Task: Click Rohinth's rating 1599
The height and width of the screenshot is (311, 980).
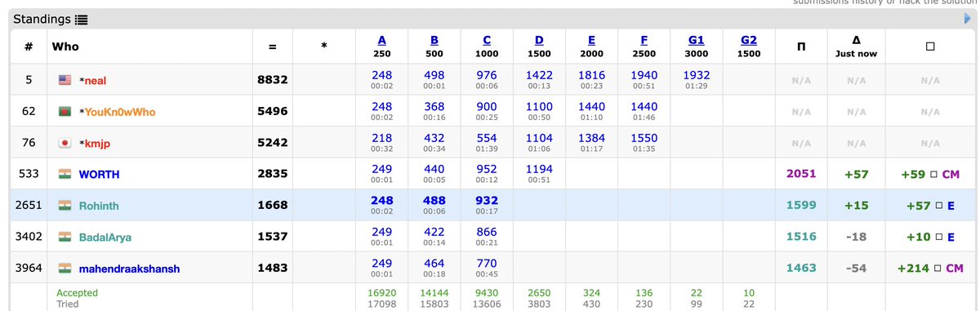Action: tap(801, 206)
